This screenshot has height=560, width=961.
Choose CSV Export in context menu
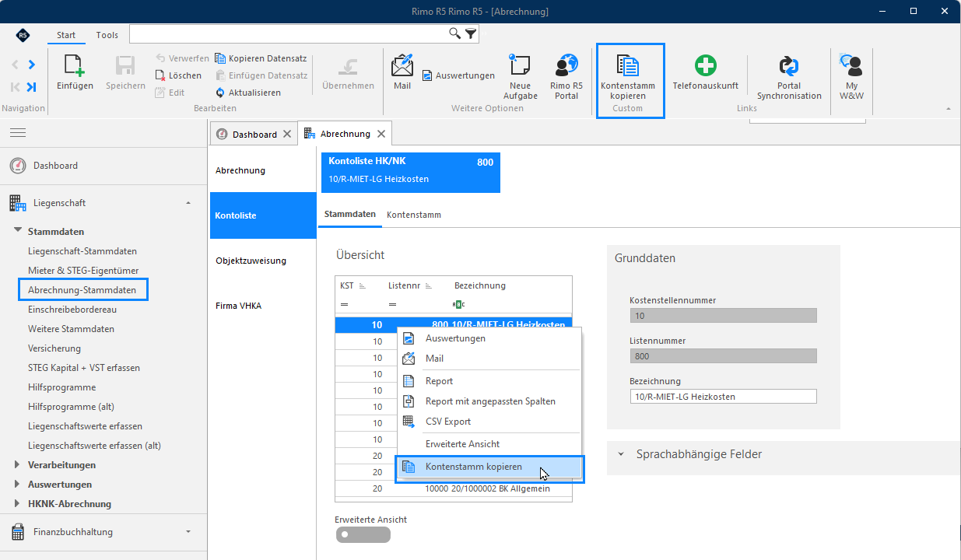490,422
